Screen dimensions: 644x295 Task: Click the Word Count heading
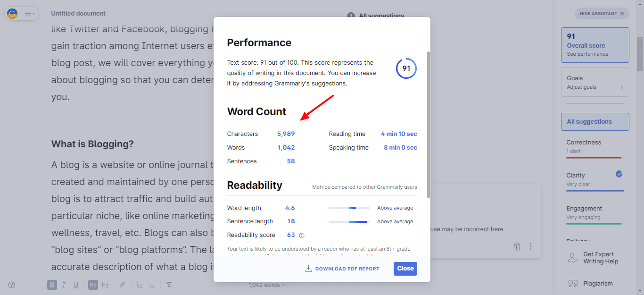[257, 112]
